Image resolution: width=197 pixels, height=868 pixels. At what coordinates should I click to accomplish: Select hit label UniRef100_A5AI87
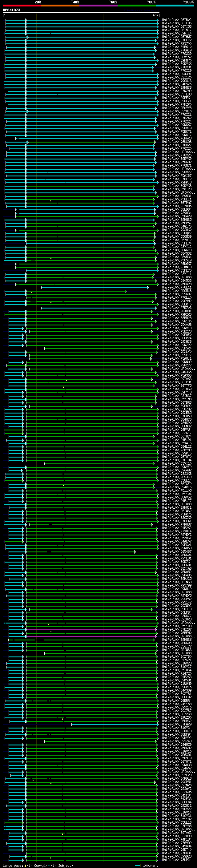(177, 176)
